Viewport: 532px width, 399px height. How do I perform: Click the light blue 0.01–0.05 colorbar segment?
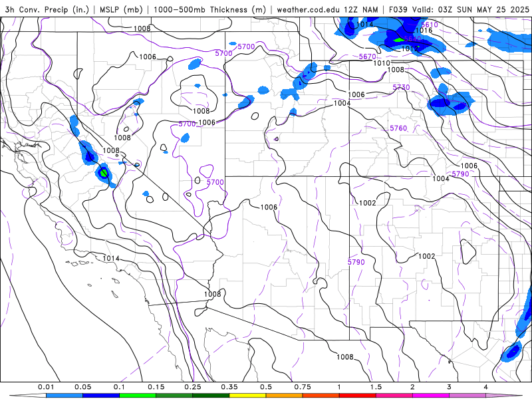65,396
